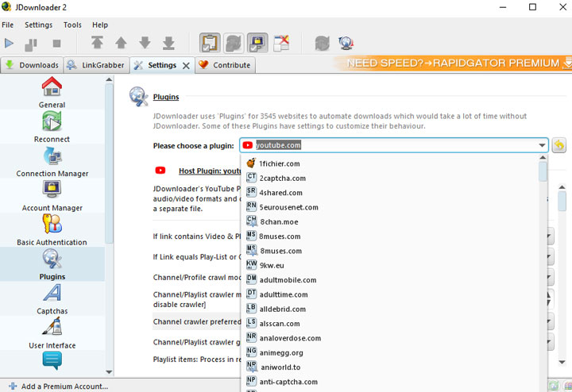Image resolution: width=572 pixels, height=392 pixels.
Task: Open the File menu
Action: point(8,25)
